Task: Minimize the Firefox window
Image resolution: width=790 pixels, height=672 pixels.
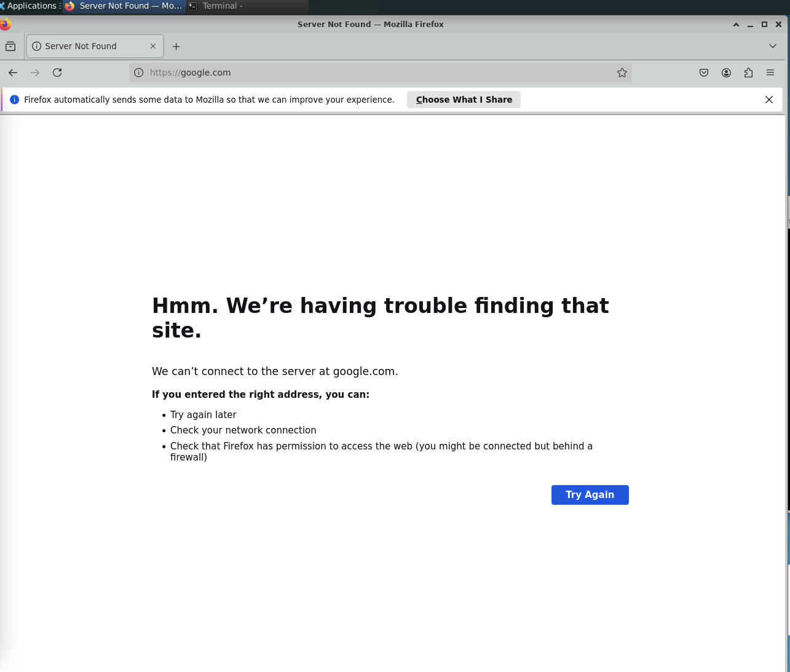Action: (750, 25)
